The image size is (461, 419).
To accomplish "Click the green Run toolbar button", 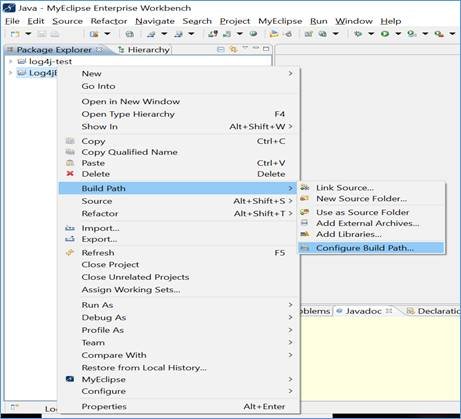I will 385,34.
